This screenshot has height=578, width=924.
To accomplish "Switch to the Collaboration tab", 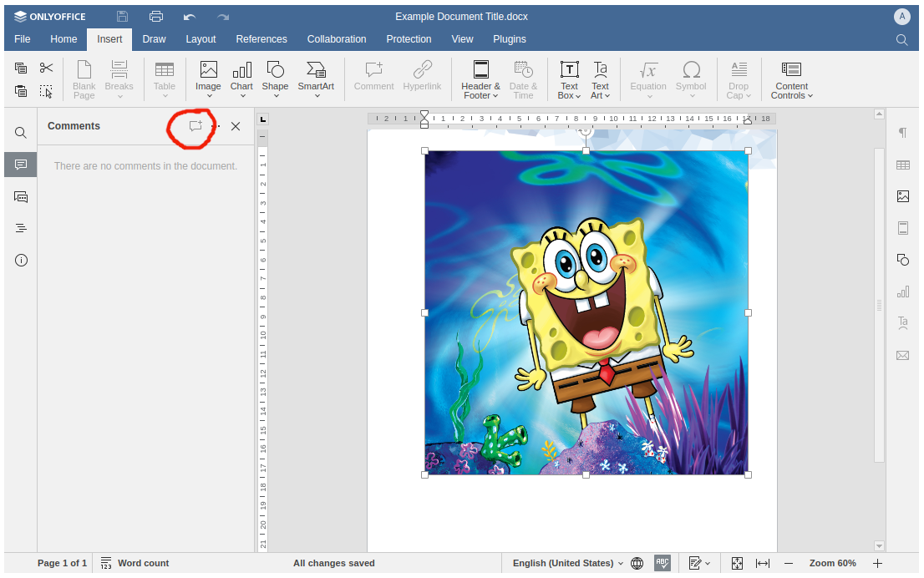I will pyautogui.click(x=337, y=39).
